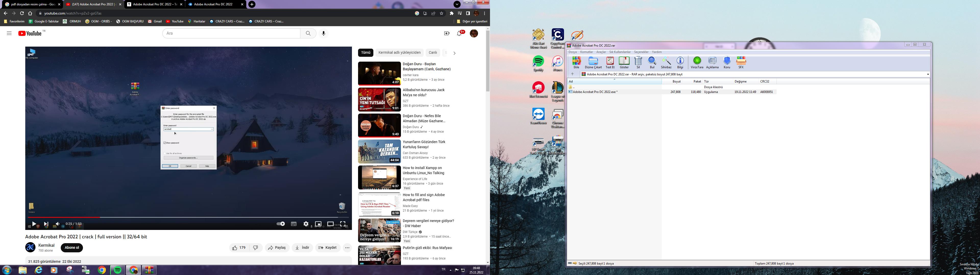Click the SFX toolbar icon
The image size is (980, 275).
[741, 62]
